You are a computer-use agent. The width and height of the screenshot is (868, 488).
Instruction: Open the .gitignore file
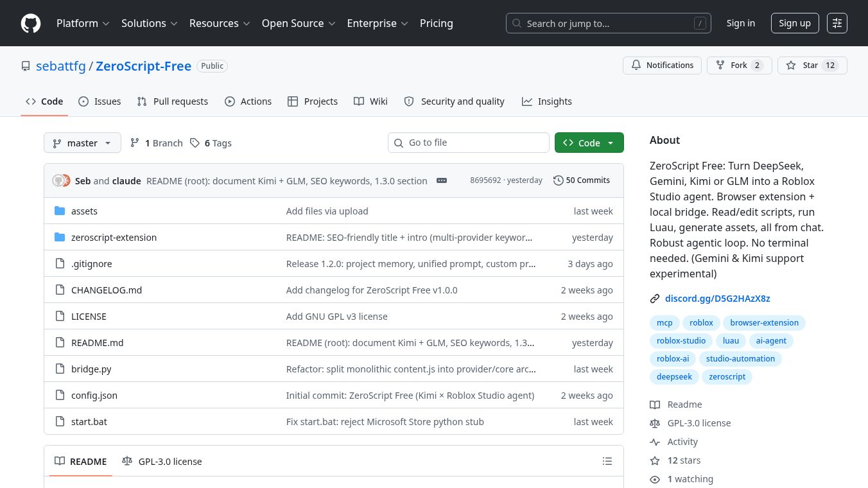point(92,264)
